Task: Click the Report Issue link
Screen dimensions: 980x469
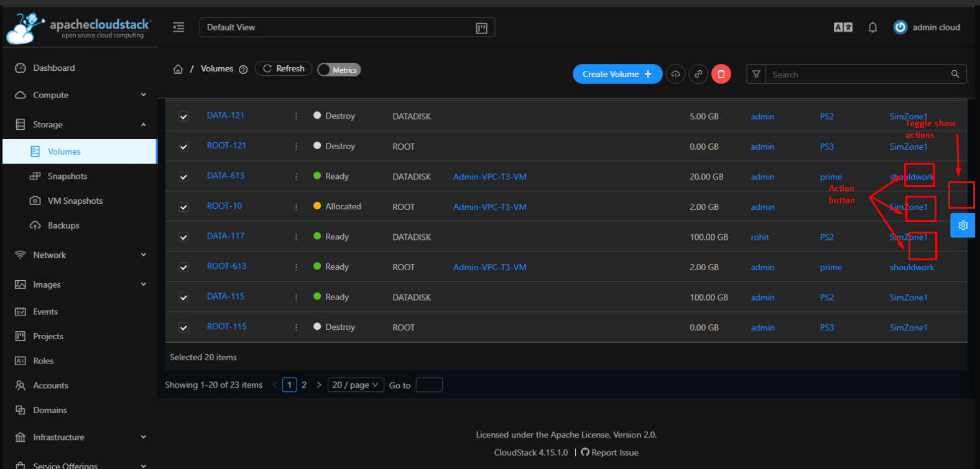Action: (x=615, y=453)
